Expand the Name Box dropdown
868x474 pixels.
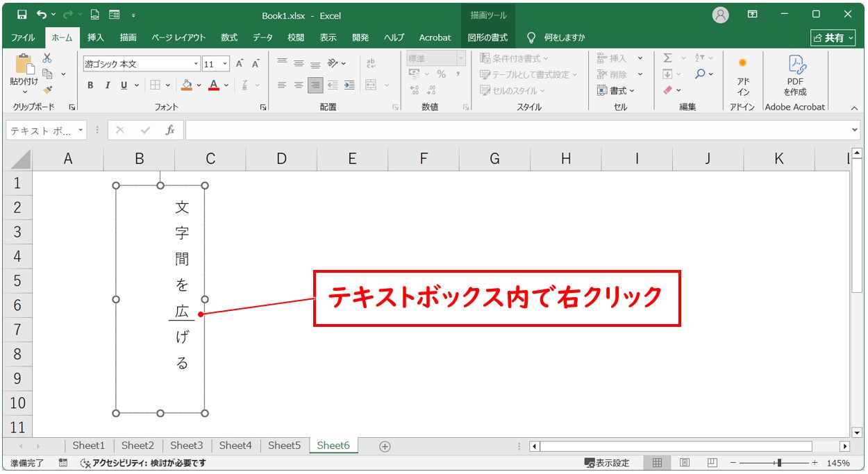pyautogui.click(x=81, y=130)
